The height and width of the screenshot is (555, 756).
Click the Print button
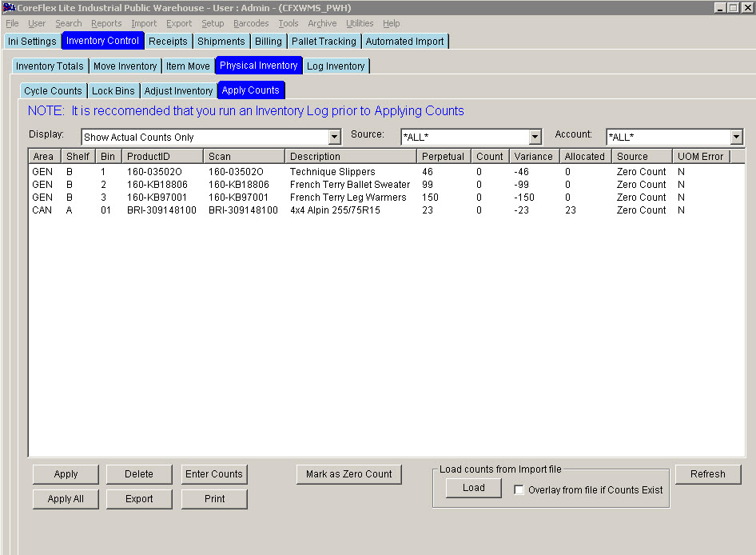click(214, 499)
